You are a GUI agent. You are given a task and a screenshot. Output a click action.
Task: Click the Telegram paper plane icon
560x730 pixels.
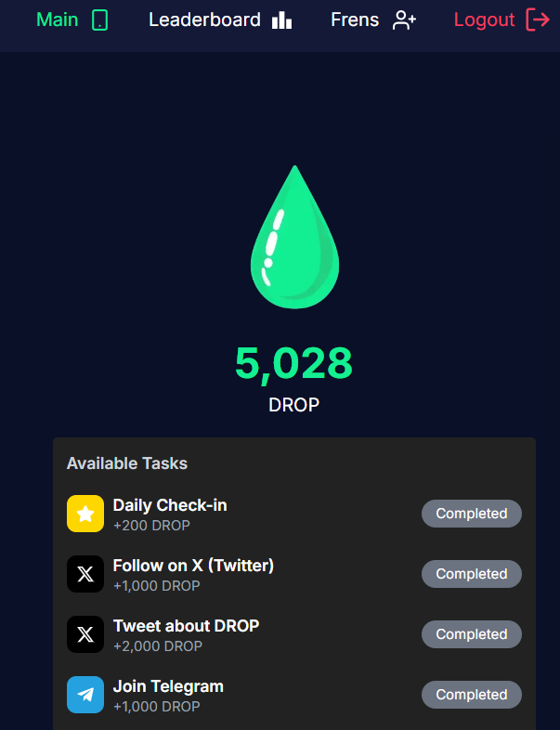[x=85, y=695]
